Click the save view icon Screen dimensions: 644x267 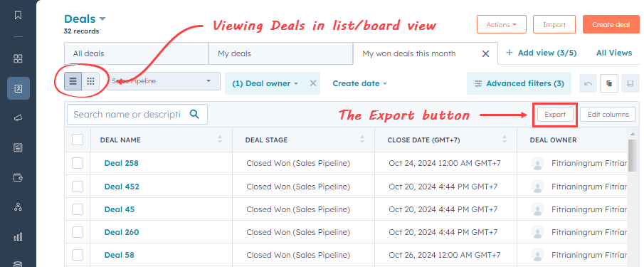click(x=630, y=83)
